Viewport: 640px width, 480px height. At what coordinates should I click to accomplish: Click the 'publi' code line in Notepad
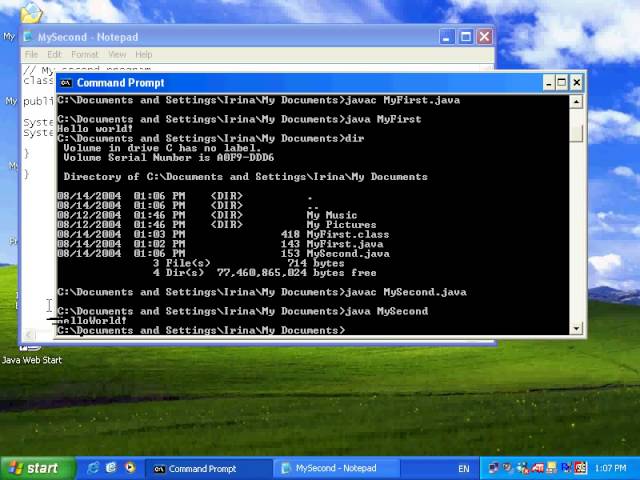tap(38, 101)
